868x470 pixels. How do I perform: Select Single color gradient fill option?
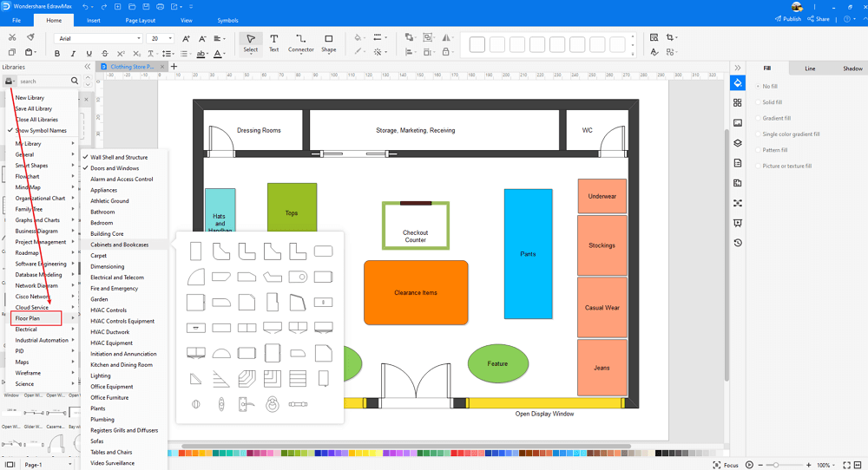(788, 134)
